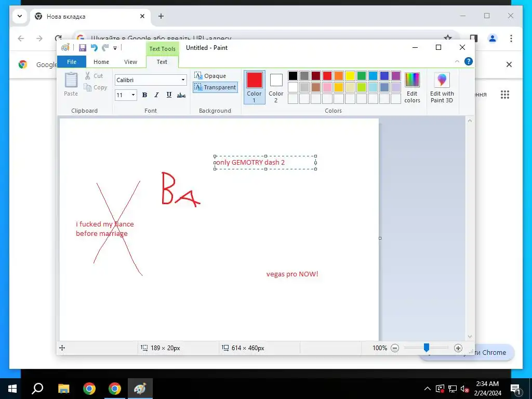
Task: Select the Color 1 red swatch button
Action: click(255, 87)
